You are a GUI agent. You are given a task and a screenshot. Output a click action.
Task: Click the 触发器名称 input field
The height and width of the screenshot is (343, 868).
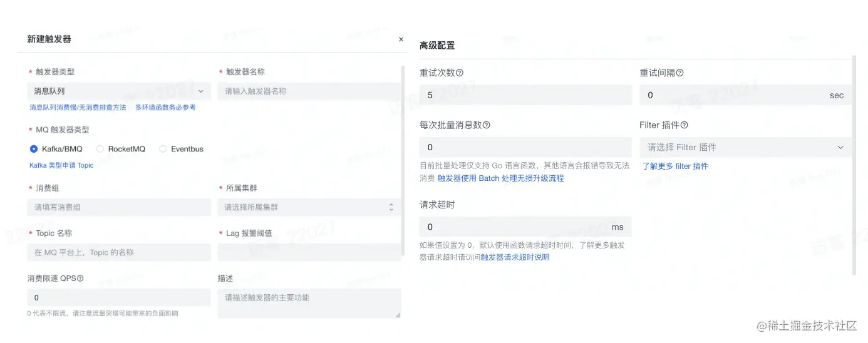[309, 91]
